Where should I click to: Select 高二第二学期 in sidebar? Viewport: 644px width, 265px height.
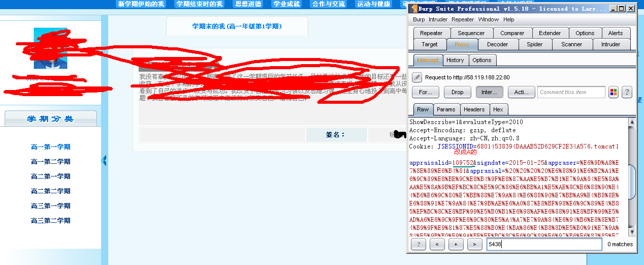tap(50, 191)
